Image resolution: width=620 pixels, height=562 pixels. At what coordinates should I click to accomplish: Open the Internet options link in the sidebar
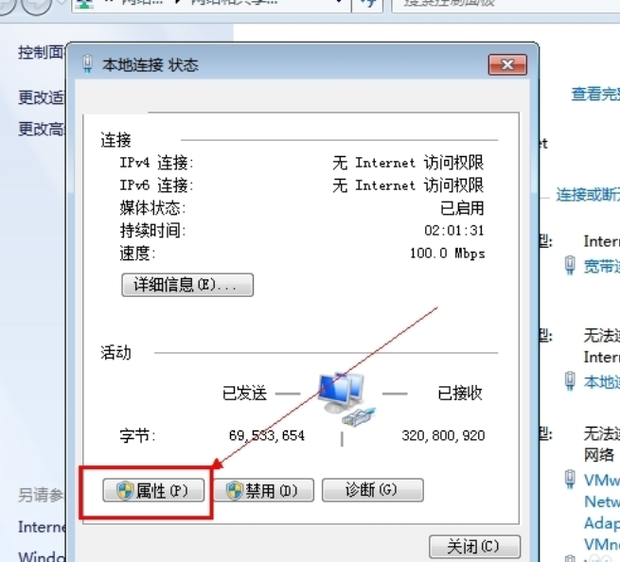(x=42, y=527)
